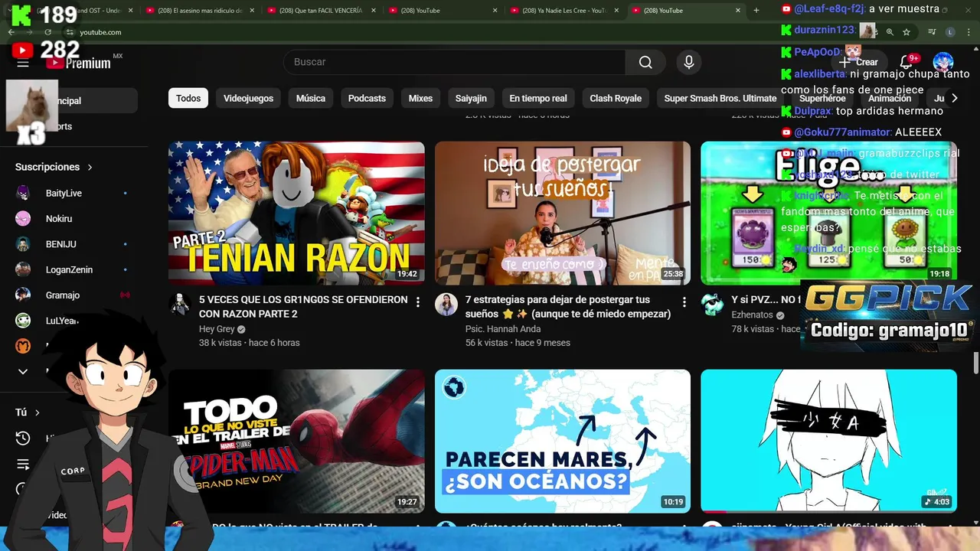
Task: Click the page vertical scrollbar thumb
Action: tap(976, 362)
